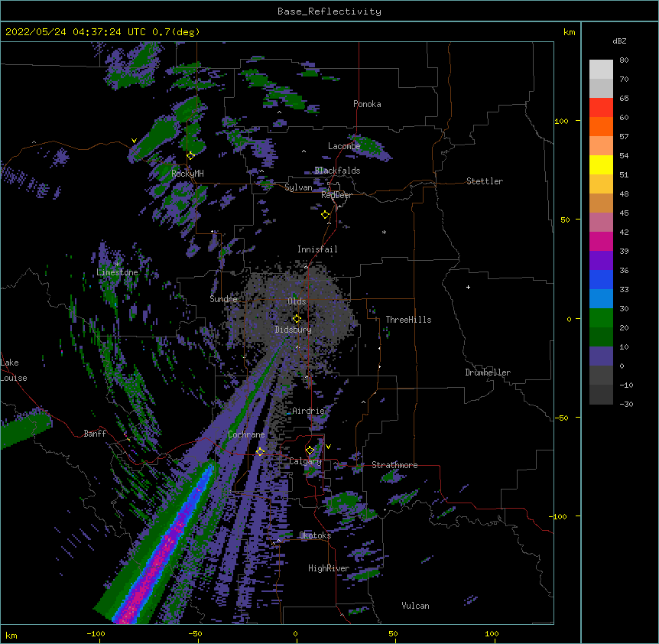The width and height of the screenshot is (659, 644).
Task: Click the -100 tick on vertical axis
Action: 559,516
